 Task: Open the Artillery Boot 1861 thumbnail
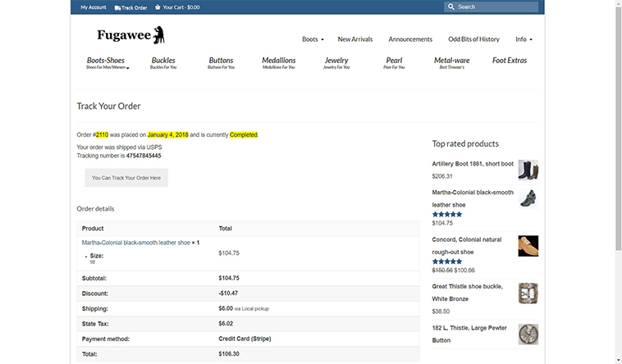click(x=528, y=170)
